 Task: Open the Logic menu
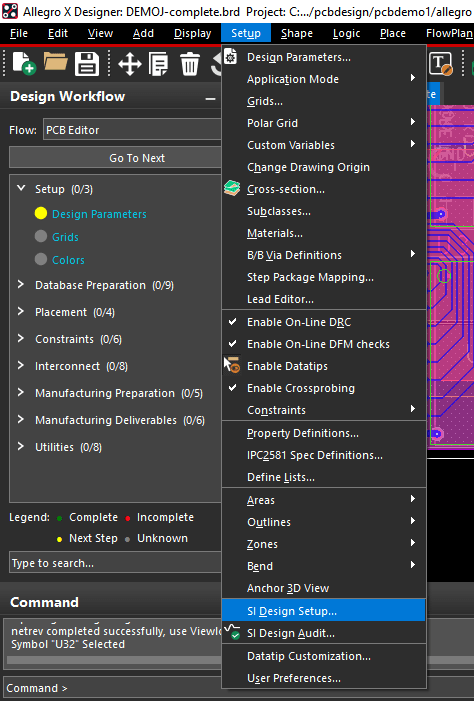[347, 34]
